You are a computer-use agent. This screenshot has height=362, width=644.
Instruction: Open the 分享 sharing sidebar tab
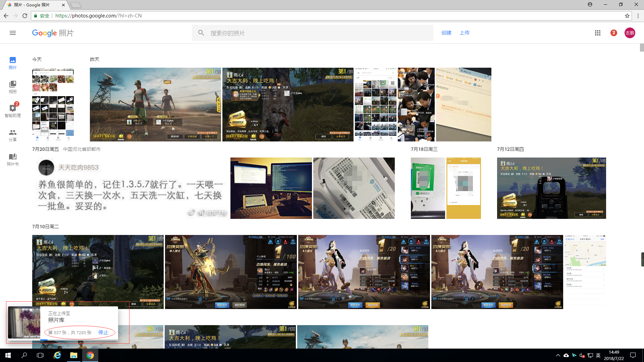pos(13,135)
